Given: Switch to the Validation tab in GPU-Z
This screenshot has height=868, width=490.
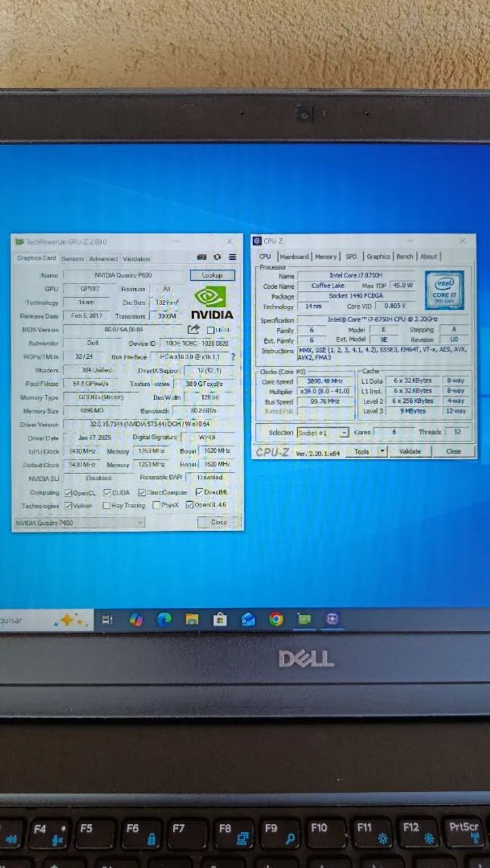Looking at the screenshot, I should coord(136,259).
